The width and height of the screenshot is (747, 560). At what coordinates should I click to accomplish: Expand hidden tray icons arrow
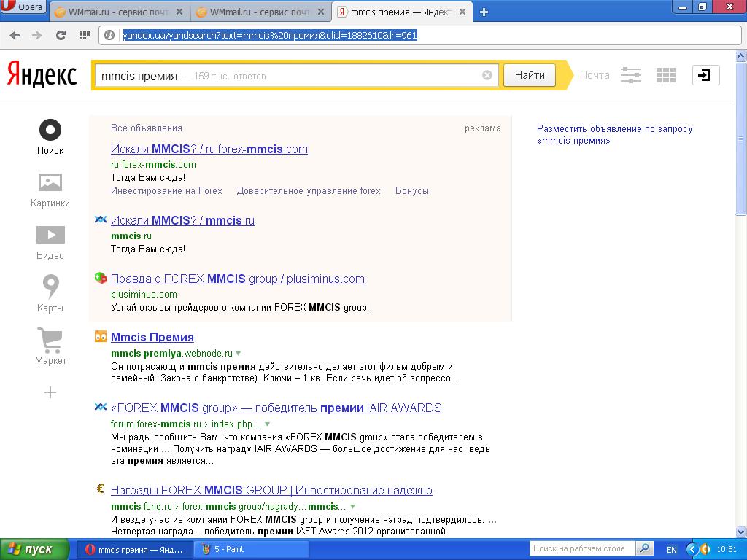tap(692, 550)
